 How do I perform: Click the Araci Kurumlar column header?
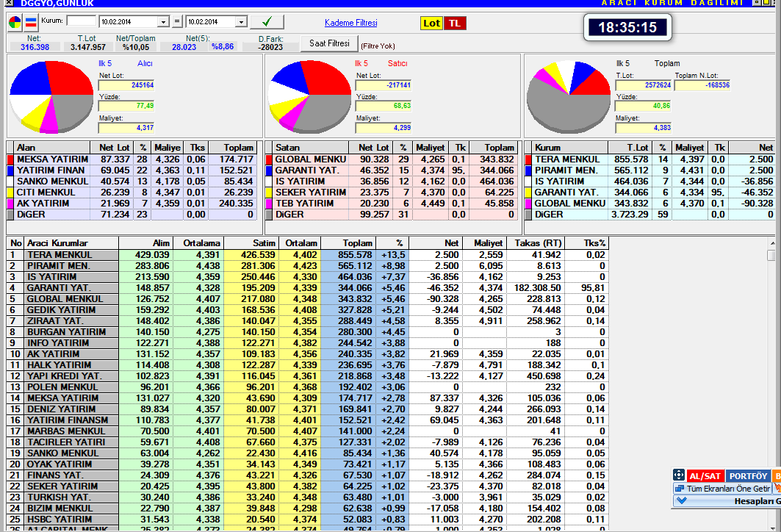pos(71,243)
